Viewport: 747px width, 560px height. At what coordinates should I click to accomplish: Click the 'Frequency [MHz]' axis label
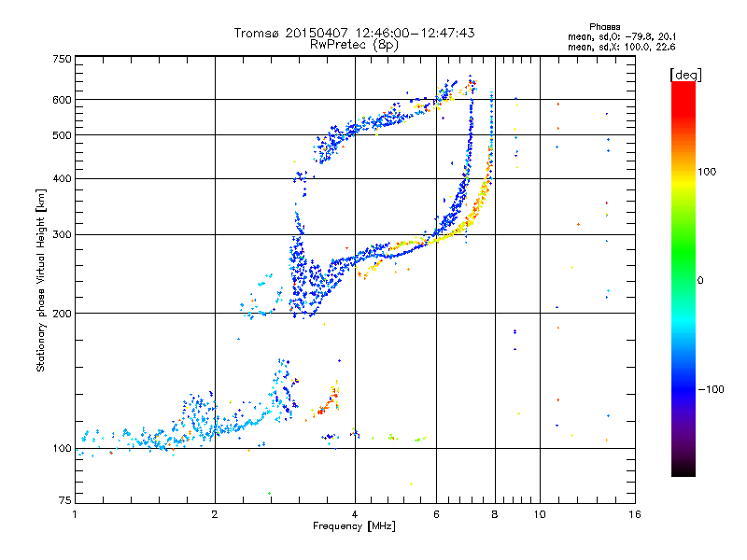[x=354, y=526]
